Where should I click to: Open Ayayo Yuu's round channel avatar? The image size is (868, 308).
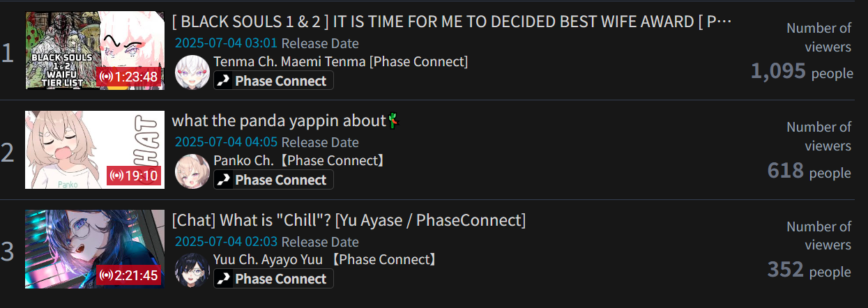[192, 270]
